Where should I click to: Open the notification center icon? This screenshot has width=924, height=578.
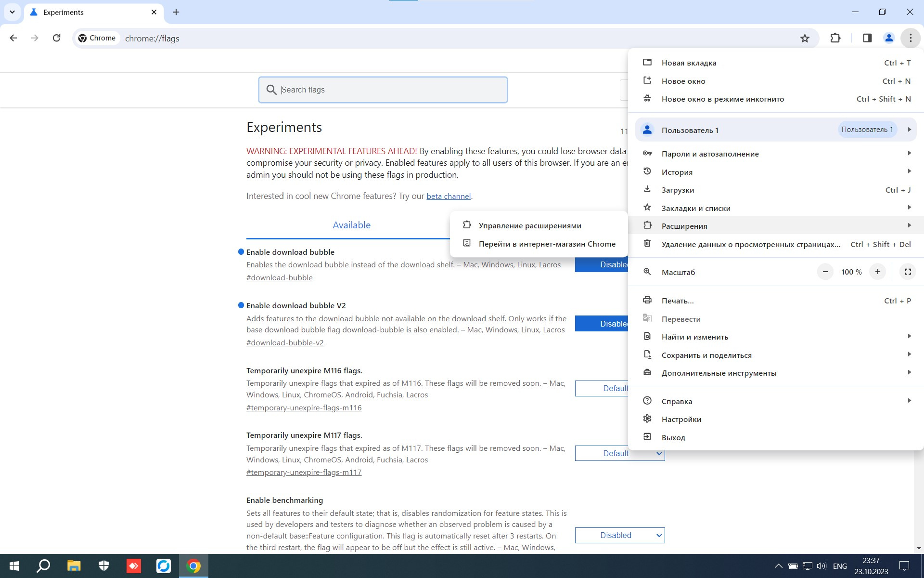pyautogui.click(x=904, y=566)
